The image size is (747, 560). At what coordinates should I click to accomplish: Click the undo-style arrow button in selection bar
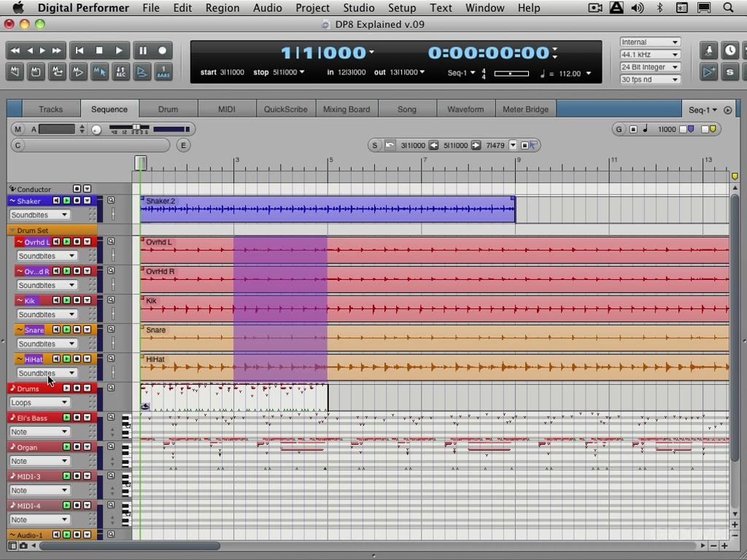[x=390, y=145]
